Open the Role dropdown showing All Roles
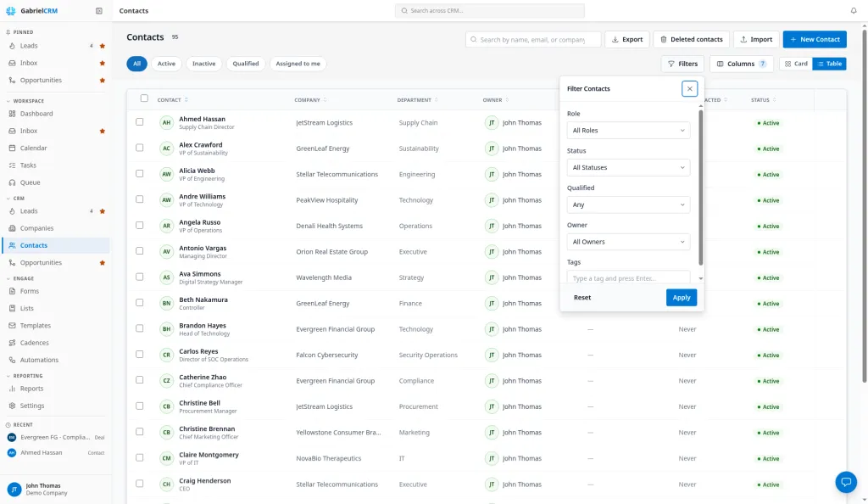 pyautogui.click(x=628, y=130)
